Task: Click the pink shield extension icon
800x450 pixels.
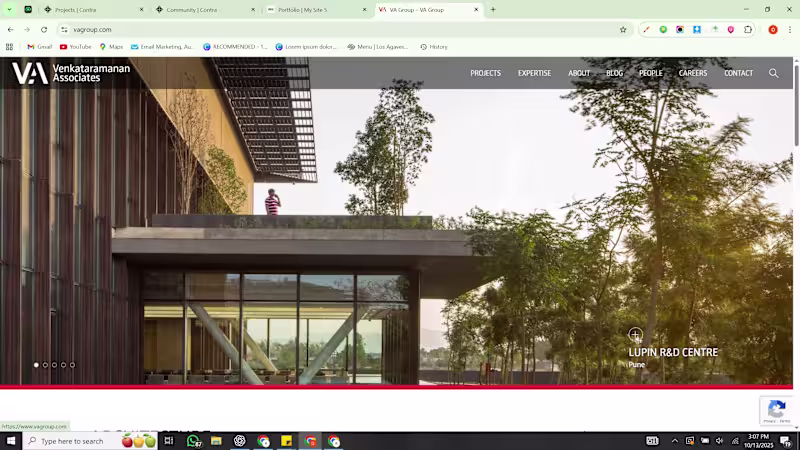Action: [x=731, y=30]
